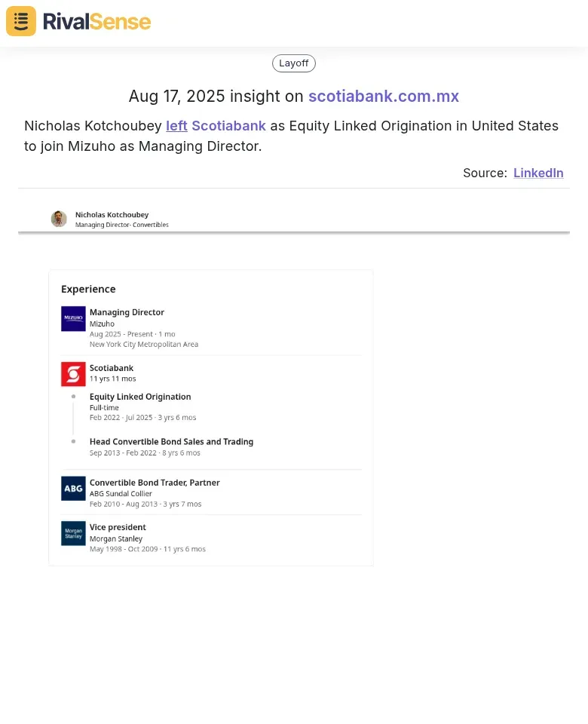588x724 pixels.
Task: Select Head Convertible Bond Sales and Trading
Action: pos(171,441)
